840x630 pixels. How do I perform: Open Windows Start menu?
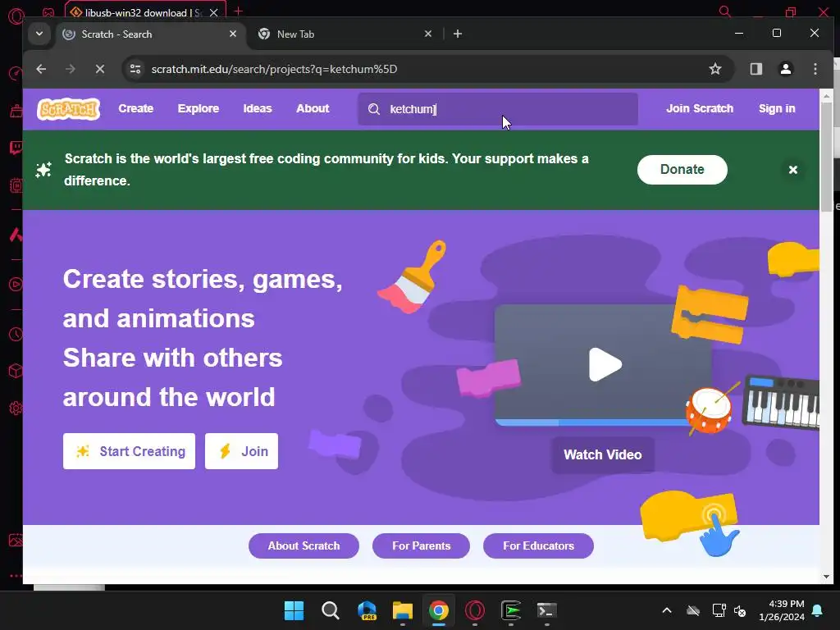[294, 610]
